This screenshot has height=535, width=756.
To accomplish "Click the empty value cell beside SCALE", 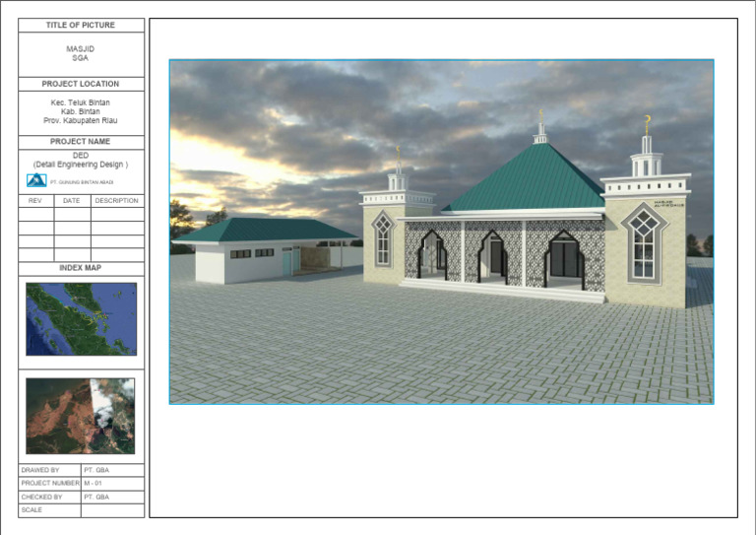I will click(112, 511).
